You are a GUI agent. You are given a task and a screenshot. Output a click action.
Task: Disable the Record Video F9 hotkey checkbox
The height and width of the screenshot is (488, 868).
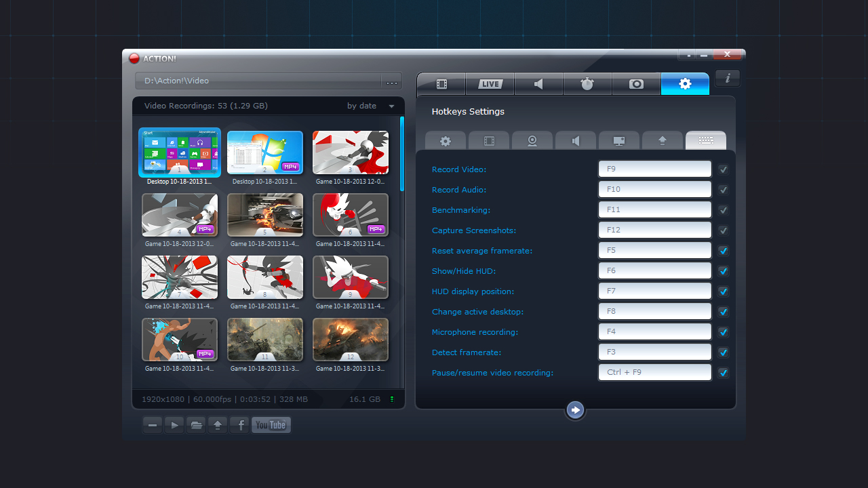point(723,169)
